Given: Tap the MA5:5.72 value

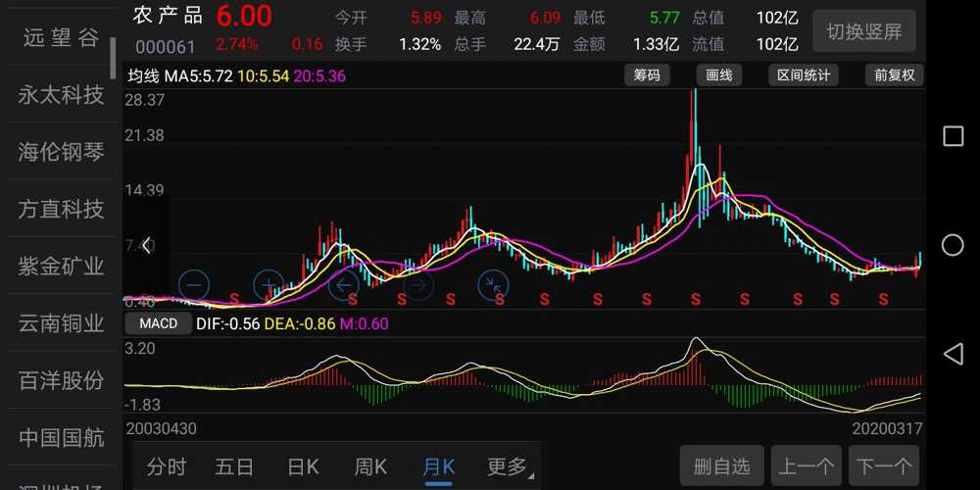Looking at the screenshot, I should [199, 76].
